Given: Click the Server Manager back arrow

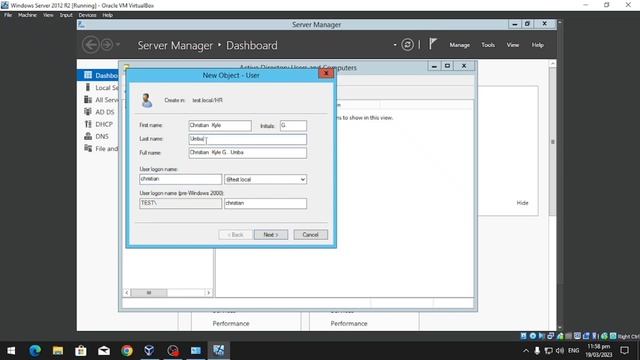Looking at the screenshot, I should (91, 44).
